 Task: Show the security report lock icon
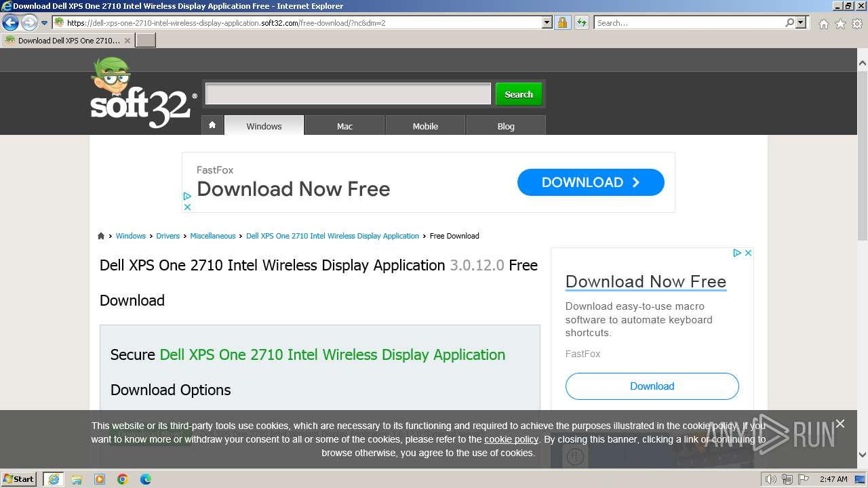pos(562,22)
